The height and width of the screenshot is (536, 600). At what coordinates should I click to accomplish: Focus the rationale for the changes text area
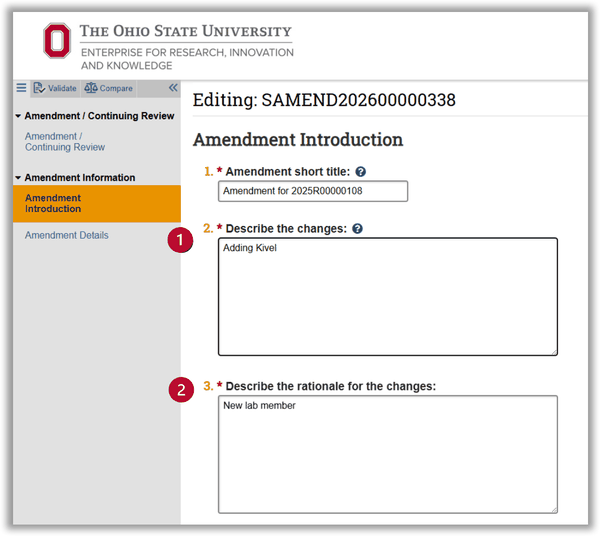pyautogui.click(x=388, y=454)
